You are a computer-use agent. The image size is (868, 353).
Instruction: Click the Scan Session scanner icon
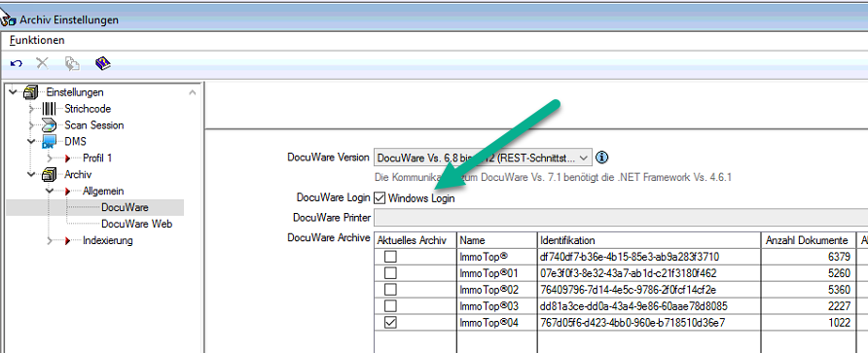(x=50, y=125)
